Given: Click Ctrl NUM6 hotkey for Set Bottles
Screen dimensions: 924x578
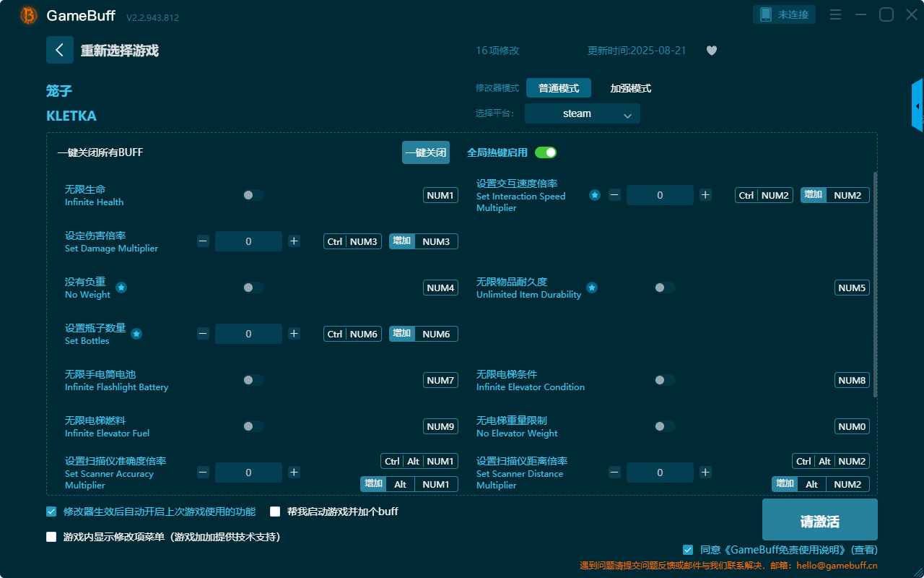Looking at the screenshot, I should pos(352,334).
